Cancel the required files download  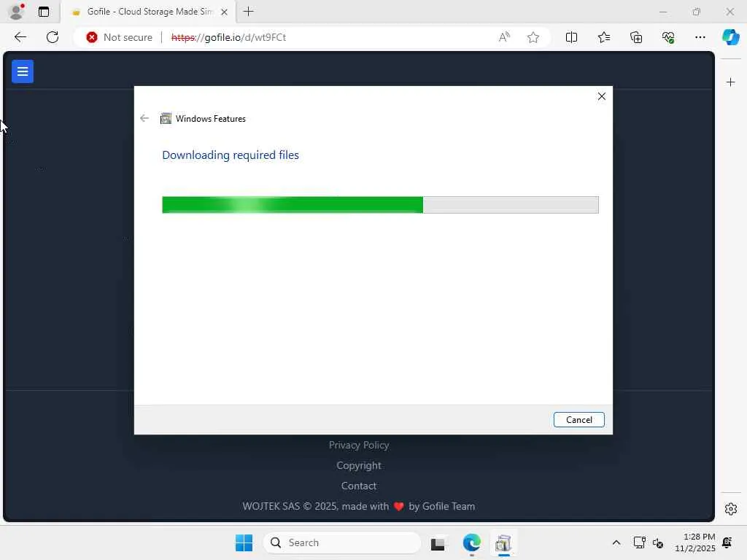[578, 419]
